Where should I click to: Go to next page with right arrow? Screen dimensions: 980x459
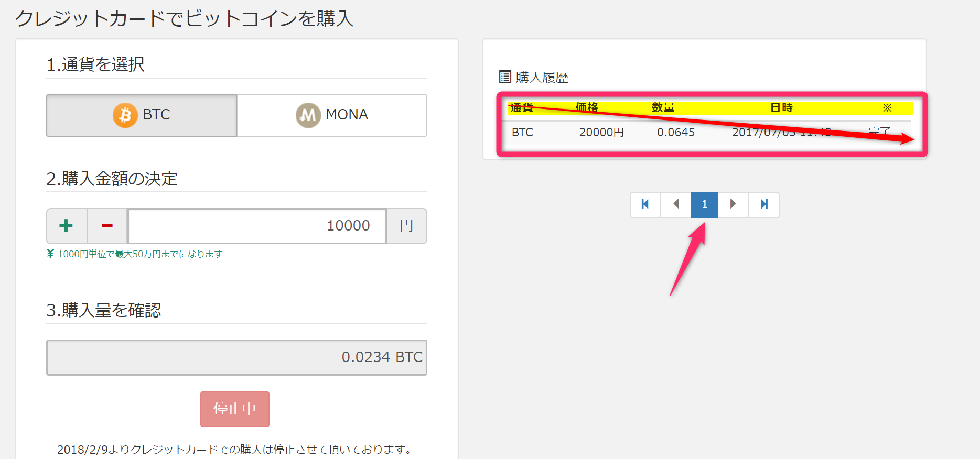(x=733, y=204)
